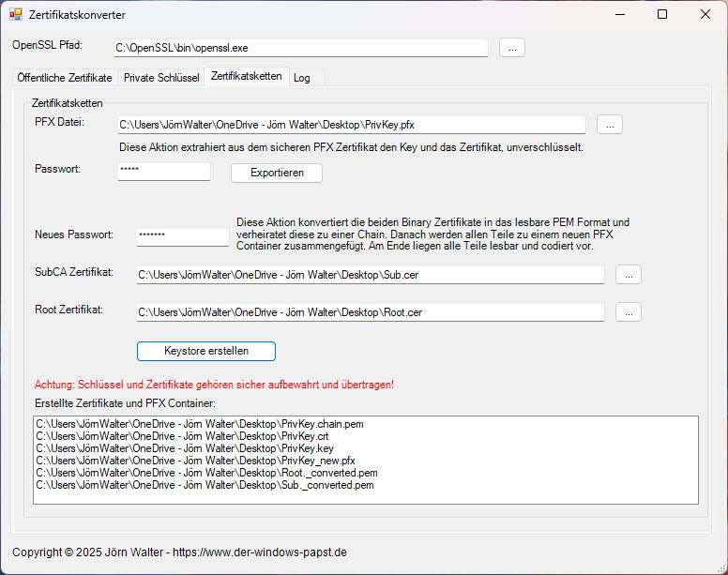Show the Log tab

(302, 78)
